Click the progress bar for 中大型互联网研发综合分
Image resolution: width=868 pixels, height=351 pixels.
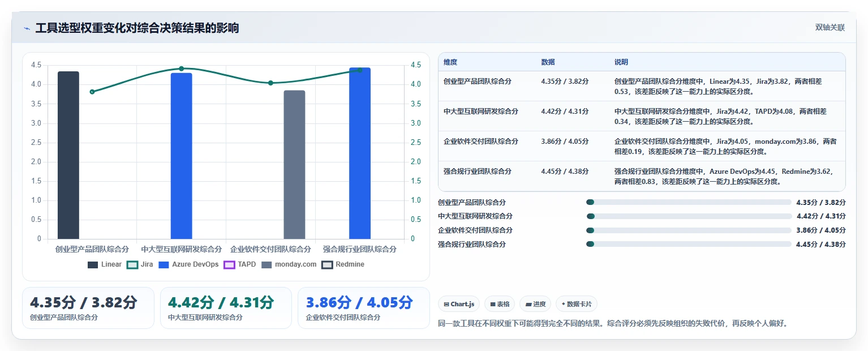coord(689,216)
